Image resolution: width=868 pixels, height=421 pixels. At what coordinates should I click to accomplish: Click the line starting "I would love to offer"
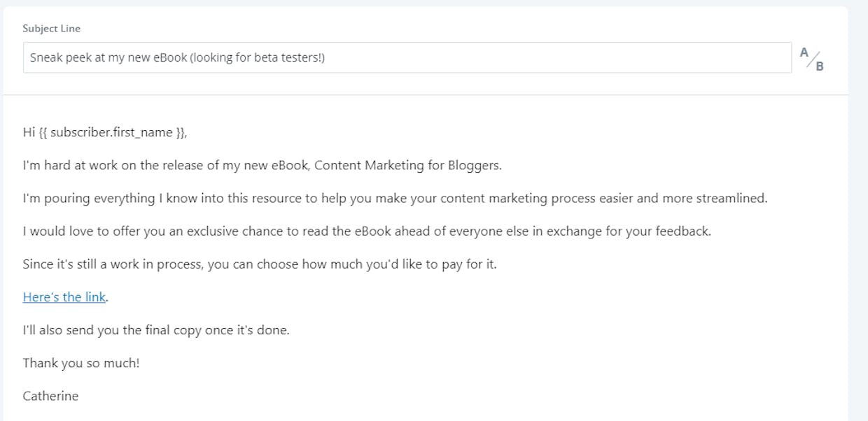[367, 231]
